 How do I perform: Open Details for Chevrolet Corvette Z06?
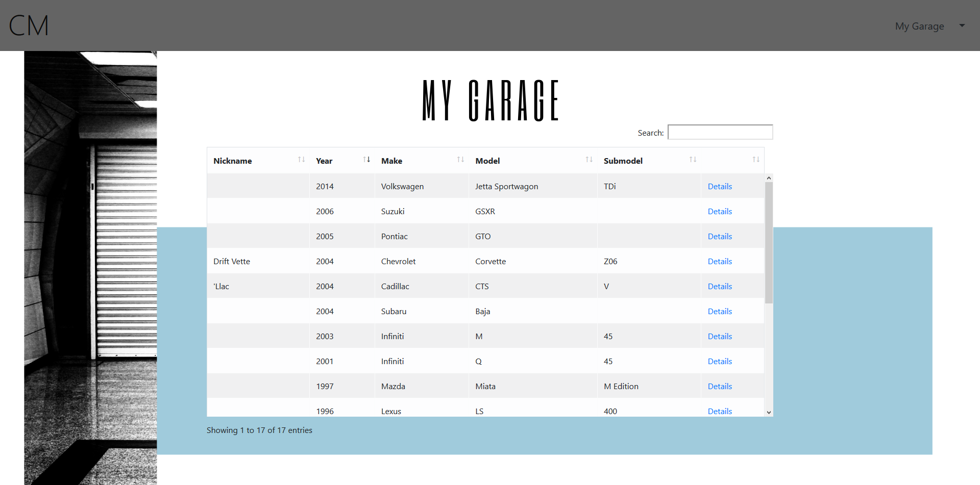point(720,262)
